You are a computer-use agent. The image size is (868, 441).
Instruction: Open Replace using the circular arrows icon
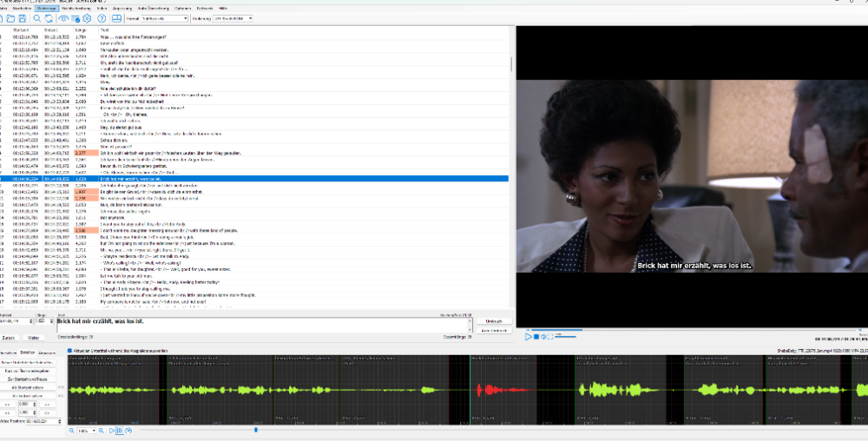pos(49,18)
